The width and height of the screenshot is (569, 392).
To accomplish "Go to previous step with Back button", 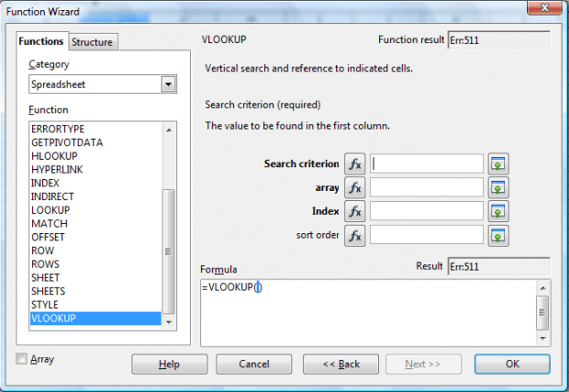I will point(340,364).
